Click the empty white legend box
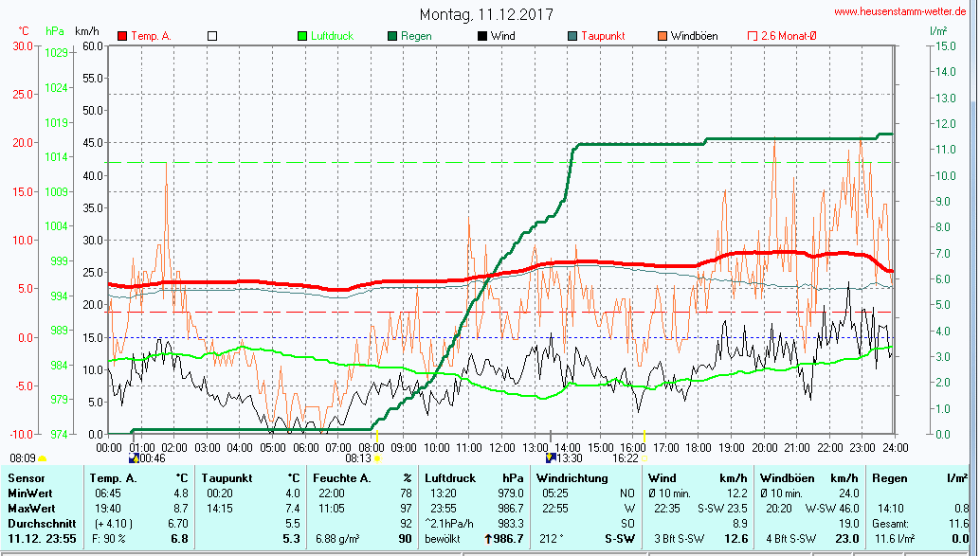Viewport: 980px width, 556px height. pyautogui.click(x=212, y=36)
